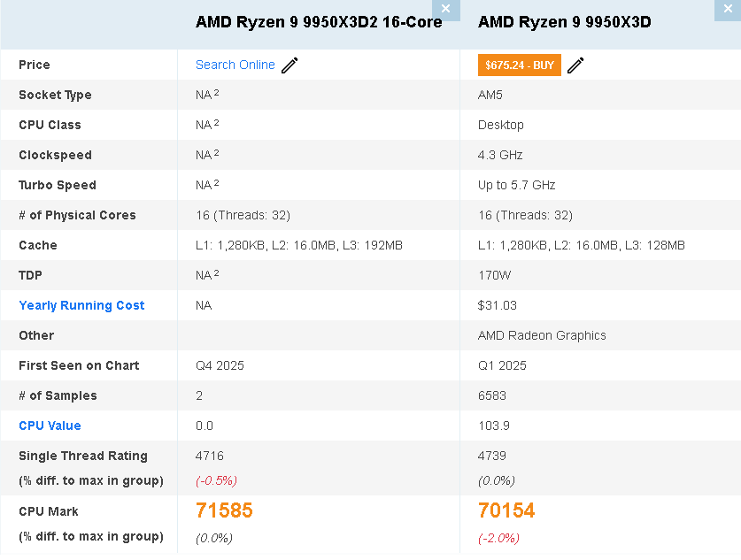Edit the price for AMD Ryzen 9 9950X3D2
This screenshot has height=560, width=741.
[x=289, y=65]
